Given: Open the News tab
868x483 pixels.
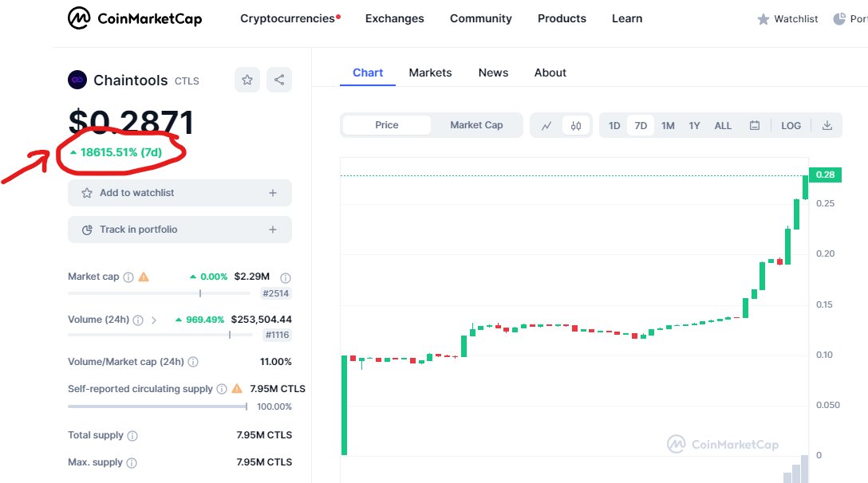Looking at the screenshot, I should coord(493,73).
